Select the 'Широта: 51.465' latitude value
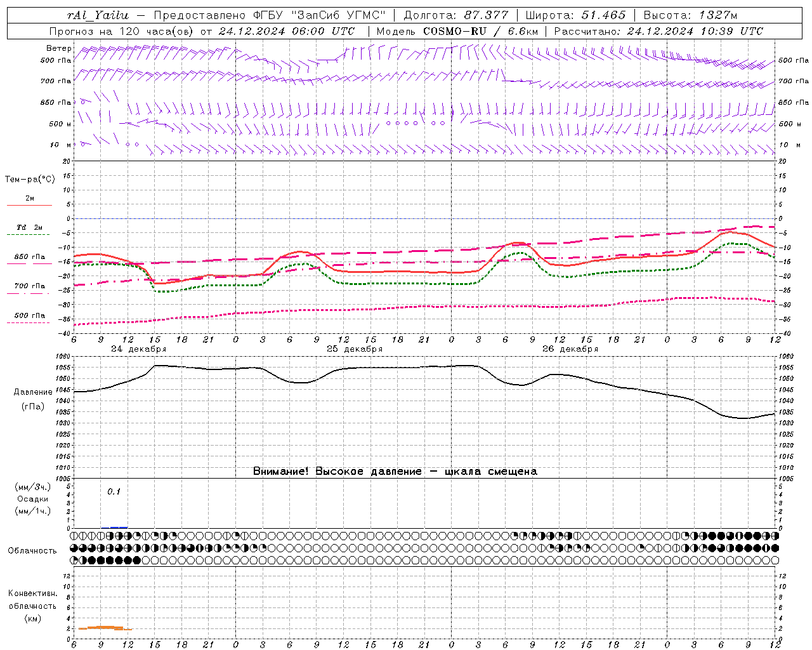812x650 pixels. coord(575,15)
